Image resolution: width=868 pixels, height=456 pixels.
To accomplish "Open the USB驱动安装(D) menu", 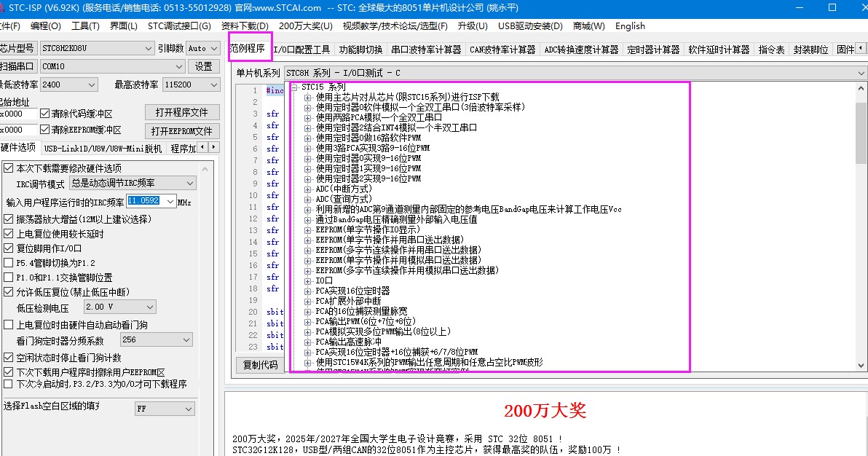I will (x=530, y=26).
